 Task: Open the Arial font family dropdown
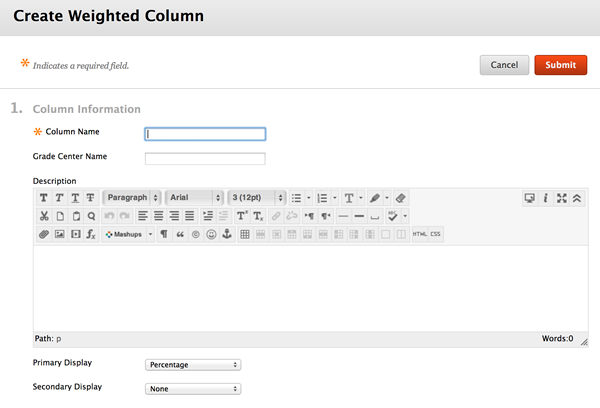click(x=194, y=197)
